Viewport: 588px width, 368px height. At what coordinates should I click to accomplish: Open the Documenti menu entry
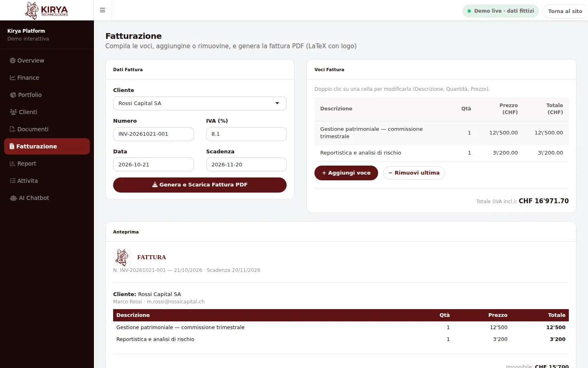[x=47, y=129]
